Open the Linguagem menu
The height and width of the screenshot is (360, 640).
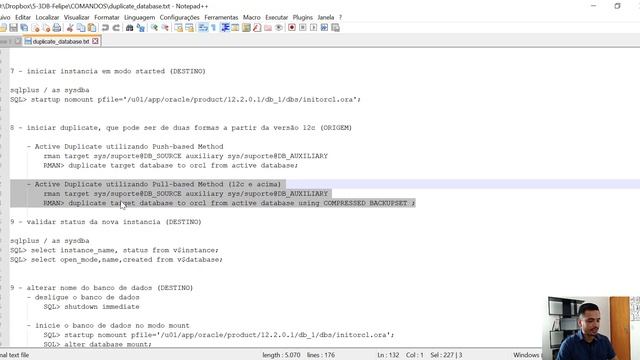pos(140,17)
